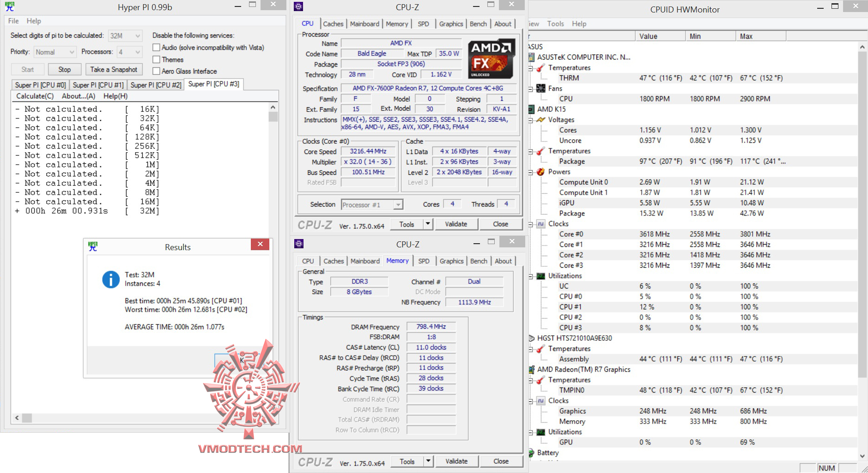Open the Bench tab in lower CPU-Z window
The height and width of the screenshot is (473, 868).
[x=479, y=261]
